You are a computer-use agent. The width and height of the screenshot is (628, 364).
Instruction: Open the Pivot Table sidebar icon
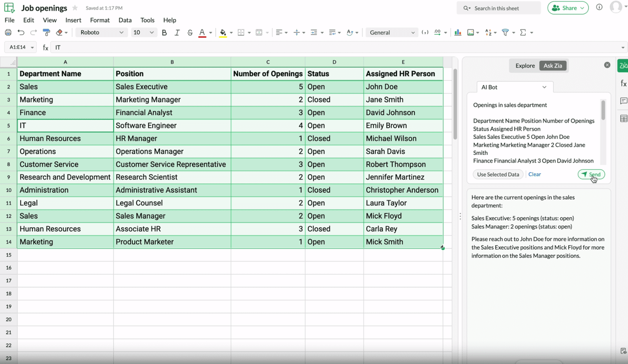click(x=623, y=118)
